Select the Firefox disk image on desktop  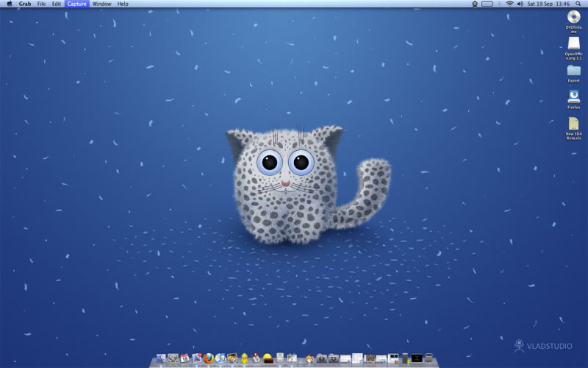click(x=573, y=96)
